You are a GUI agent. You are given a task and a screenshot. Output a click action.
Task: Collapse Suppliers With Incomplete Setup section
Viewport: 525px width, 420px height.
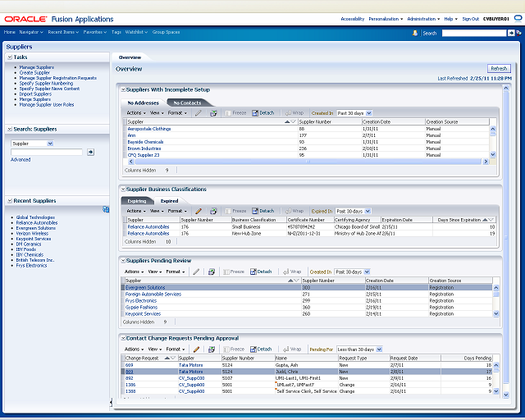123,89
